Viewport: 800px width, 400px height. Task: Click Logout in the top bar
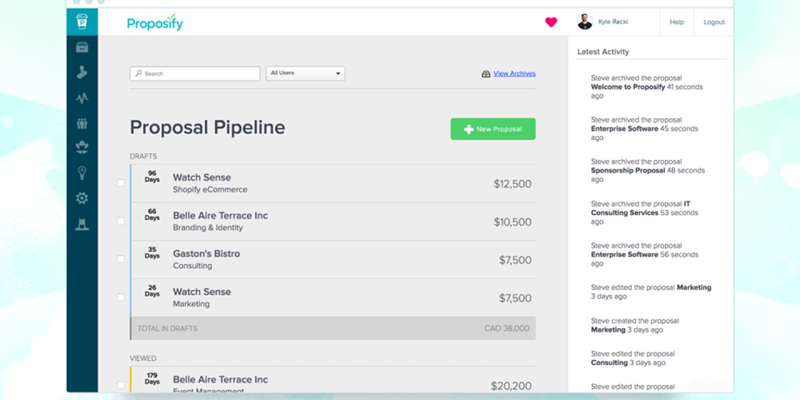714,22
